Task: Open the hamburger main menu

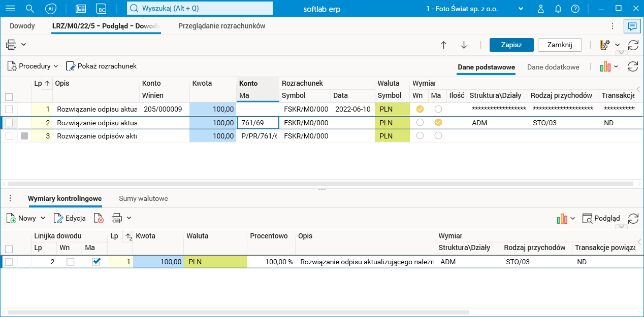Action: click(10, 9)
